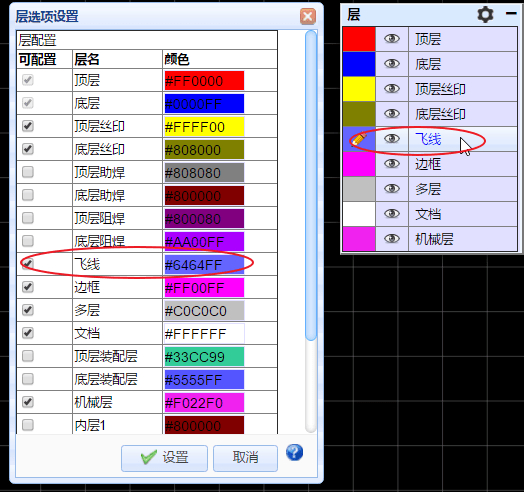Check the 顶层装配层 checkbox
The image size is (524, 492).
[28, 356]
